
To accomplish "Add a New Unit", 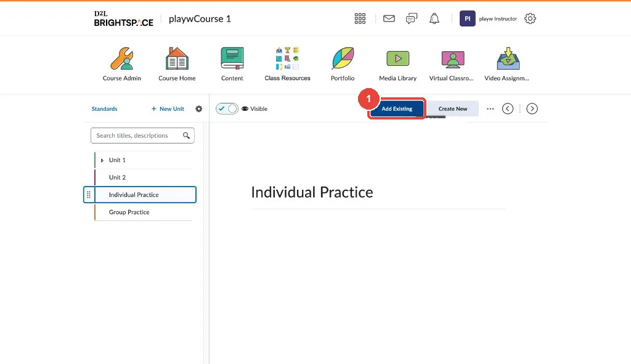I will [x=168, y=108].
